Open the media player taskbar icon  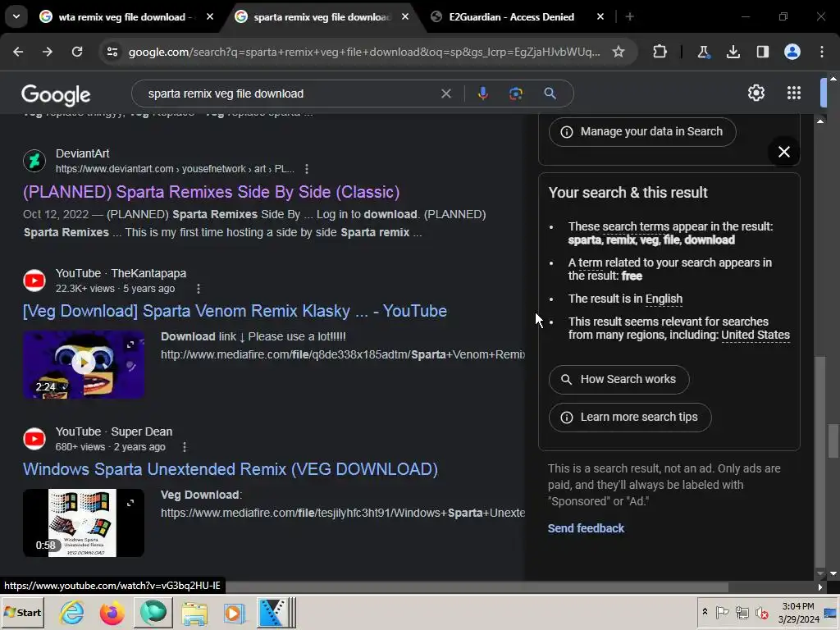[x=234, y=614]
